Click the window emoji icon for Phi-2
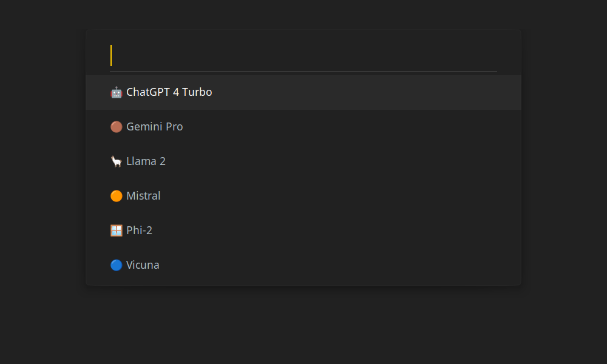607x364 pixels. pyautogui.click(x=116, y=231)
